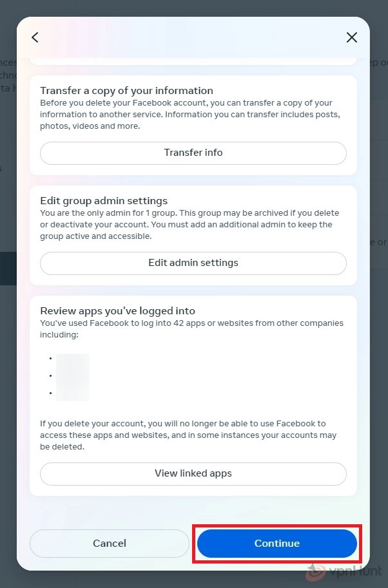Select the first bullet in the apps list
Viewport: 388px width, 588px height.
tap(50, 359)
